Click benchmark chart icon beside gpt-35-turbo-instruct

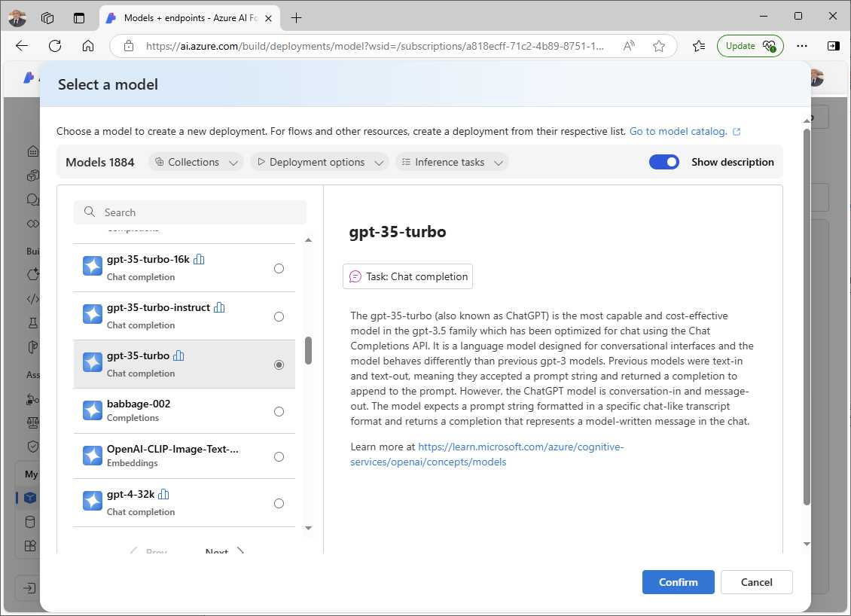tap(219, 308)
